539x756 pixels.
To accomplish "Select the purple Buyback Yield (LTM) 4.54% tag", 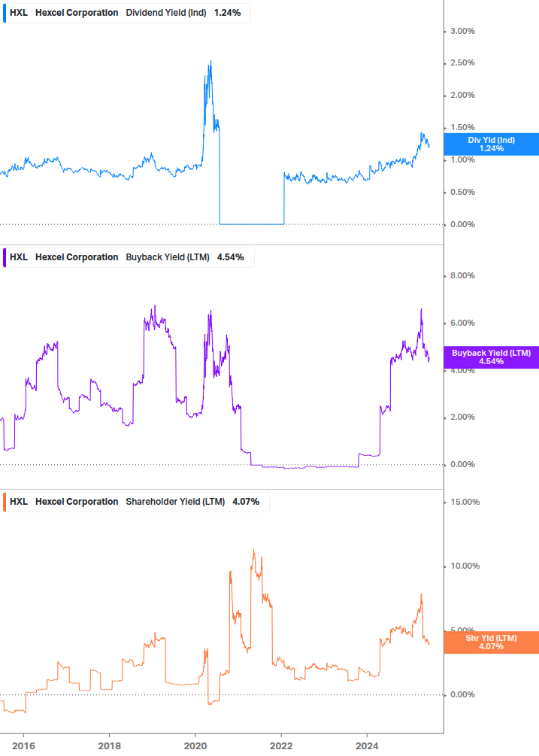I will pos(491,357).
